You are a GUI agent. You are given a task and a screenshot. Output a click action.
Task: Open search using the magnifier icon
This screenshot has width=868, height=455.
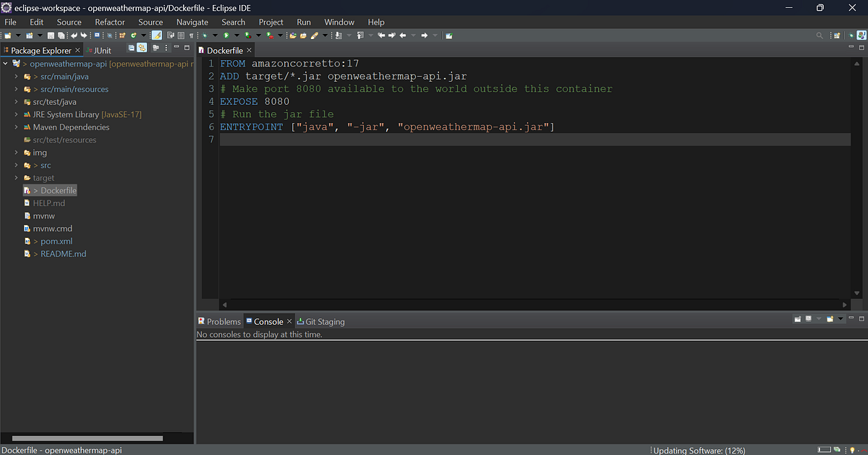click(x=819, y=35)
